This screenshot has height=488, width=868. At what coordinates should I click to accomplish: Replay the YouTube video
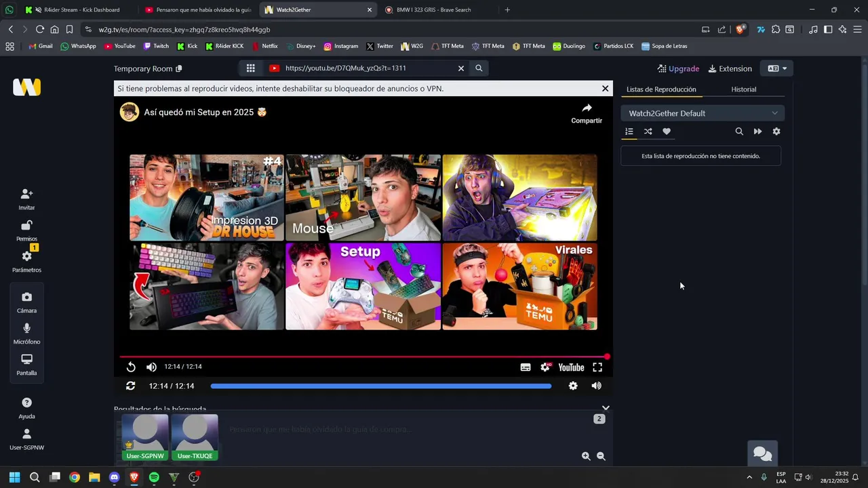(131, 367)
